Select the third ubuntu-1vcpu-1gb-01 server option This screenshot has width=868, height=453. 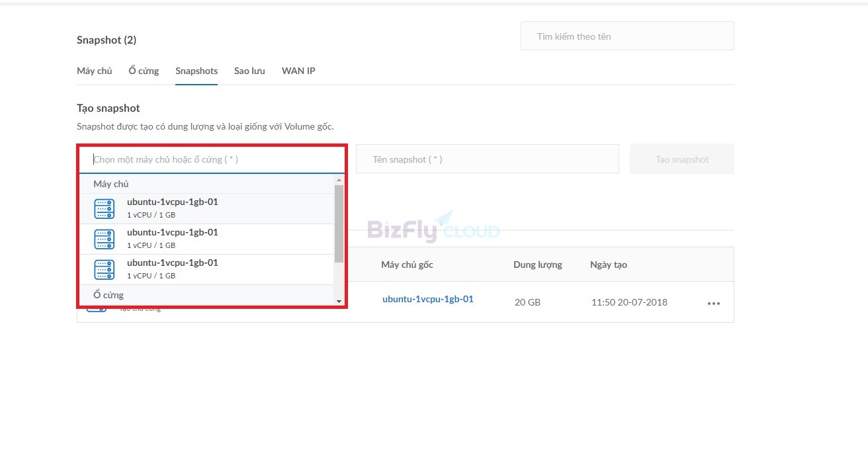[x=206, y=269]
